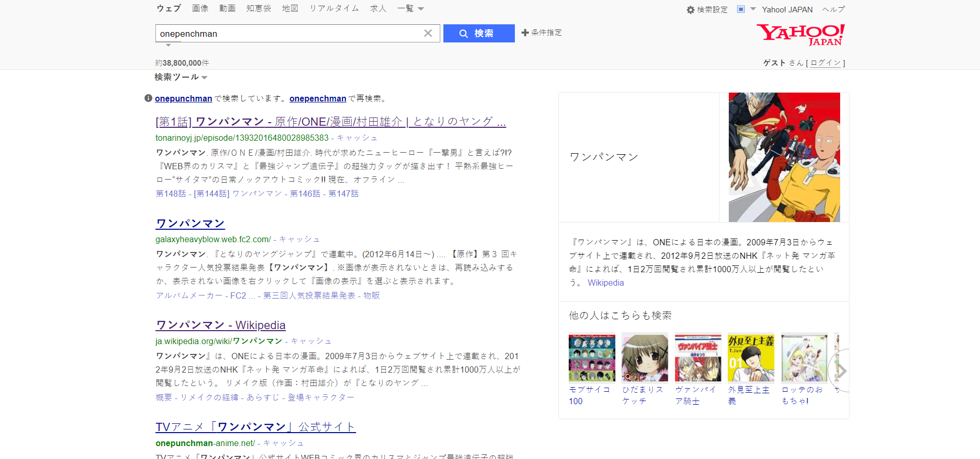The image size is (980, 459).
Task: Click the ひだまりスケッチ text link
Action: (x=643, y=395)
